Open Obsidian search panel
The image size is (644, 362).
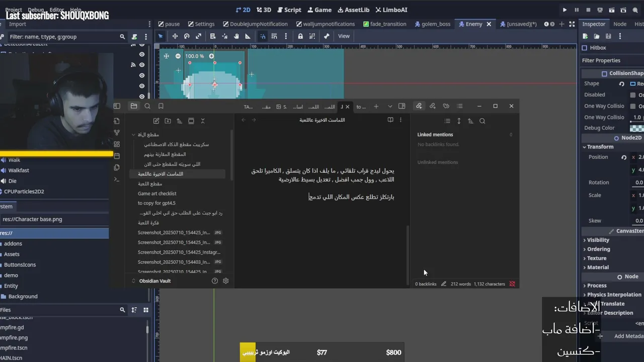point(147,106)
